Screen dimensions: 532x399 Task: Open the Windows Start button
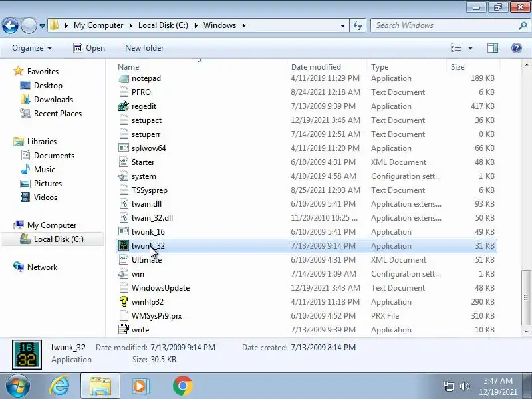pos(18,386)
